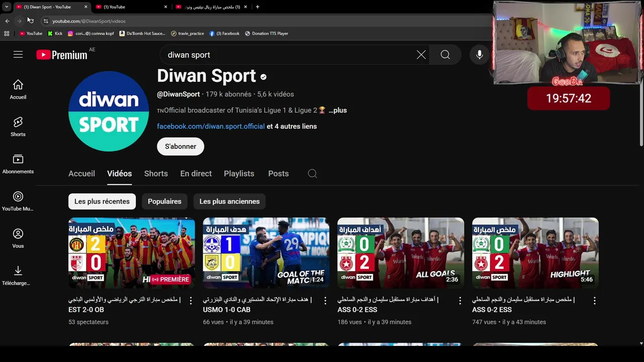Viewport: 644px width, 362px height.
Task: Open Abonnements in the left sidebar
Action: pos(18,164)
